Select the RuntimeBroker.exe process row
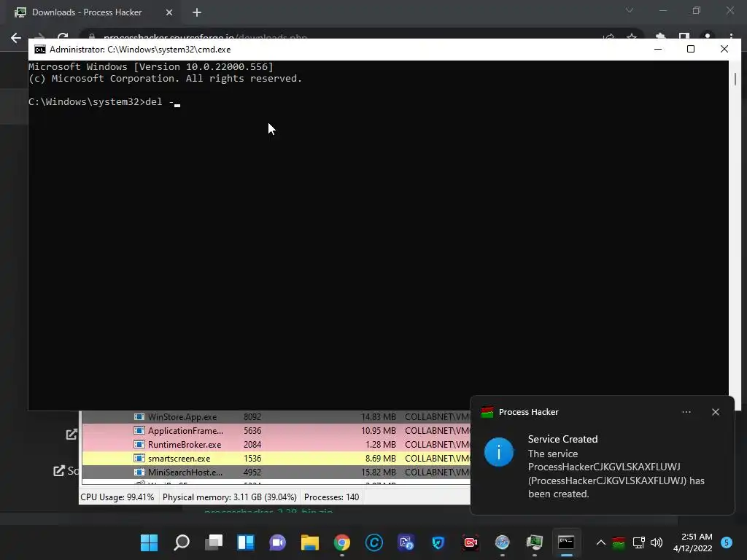 click(276, 444)
